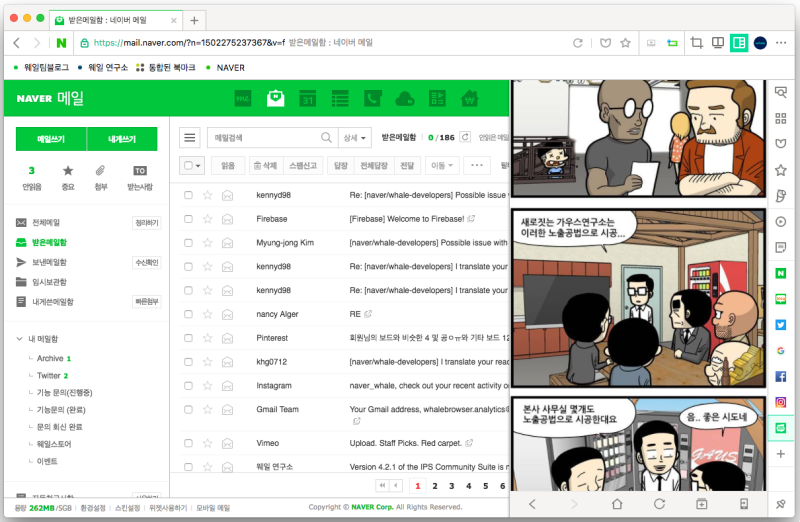Check the Gmail Team mail checkbox
The height and width of the screenshot is (522, 800).
pos(188,409)
